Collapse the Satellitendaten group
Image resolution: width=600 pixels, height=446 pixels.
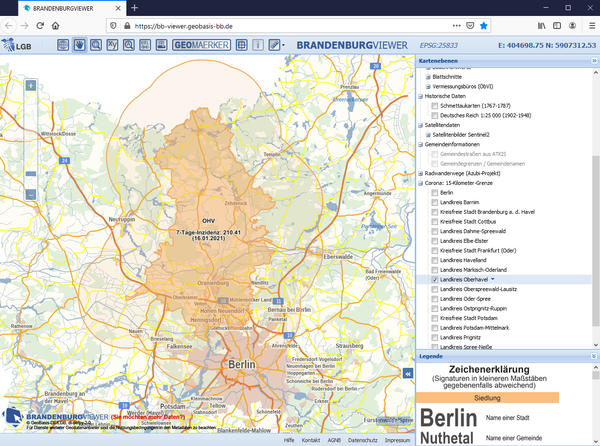[421, 125]
